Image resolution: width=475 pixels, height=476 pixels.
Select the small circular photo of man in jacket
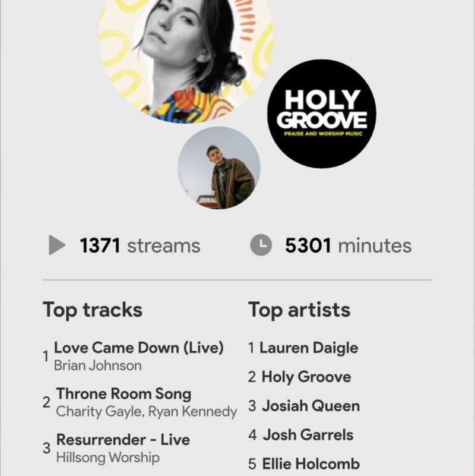point(219,168)
